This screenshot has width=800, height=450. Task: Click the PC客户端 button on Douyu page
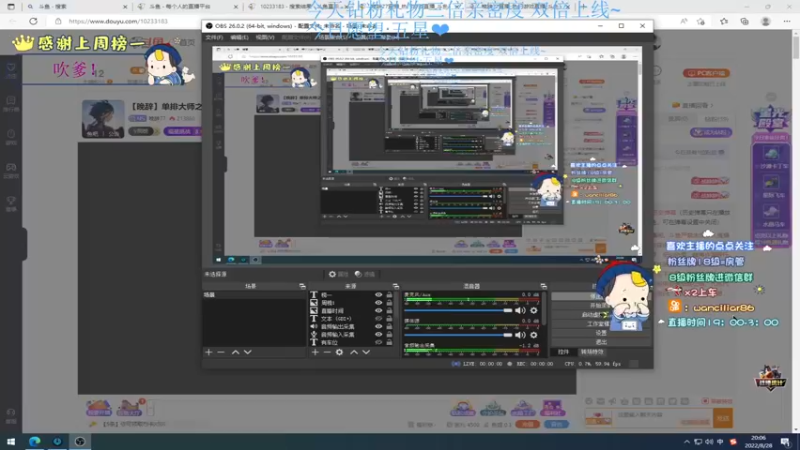pyautogui.click(x=706, y=73)
